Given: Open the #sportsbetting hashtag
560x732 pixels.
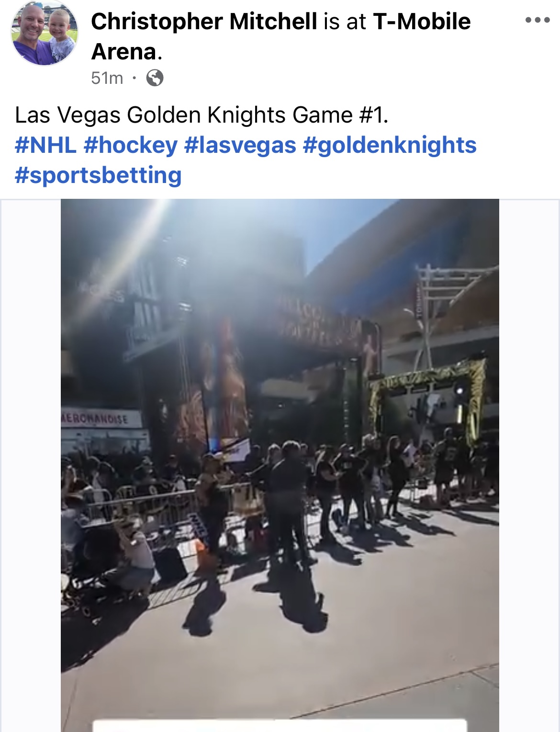Looking at the screenshot, I should (x=98, y=175).
